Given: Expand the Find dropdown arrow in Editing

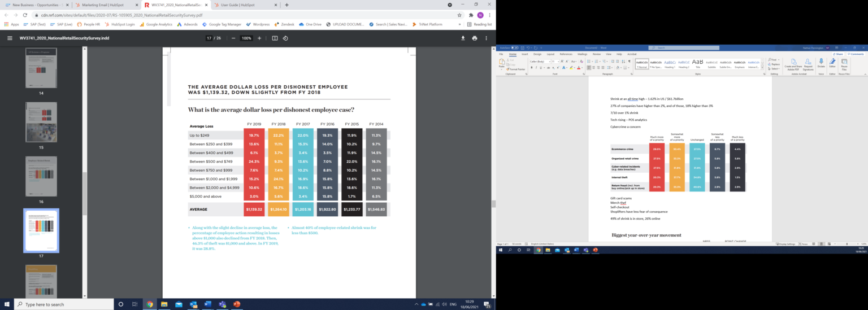Looking at the screenshot, I should click(779, 59).
